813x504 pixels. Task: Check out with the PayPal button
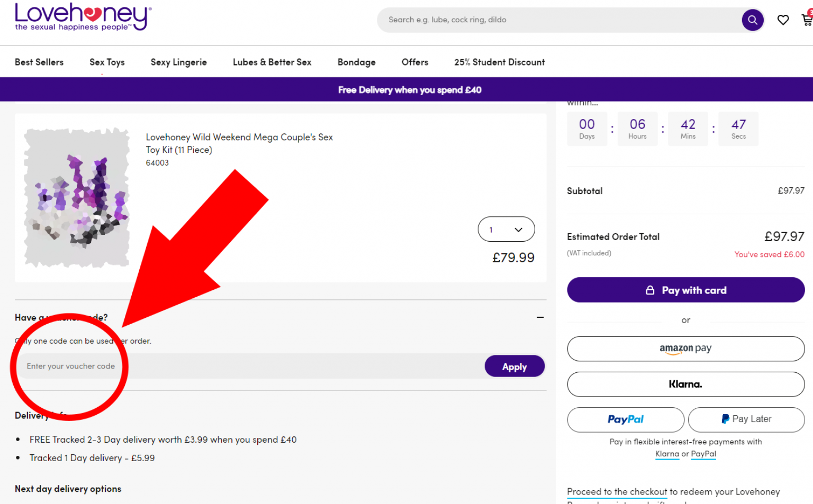point(625,419)
